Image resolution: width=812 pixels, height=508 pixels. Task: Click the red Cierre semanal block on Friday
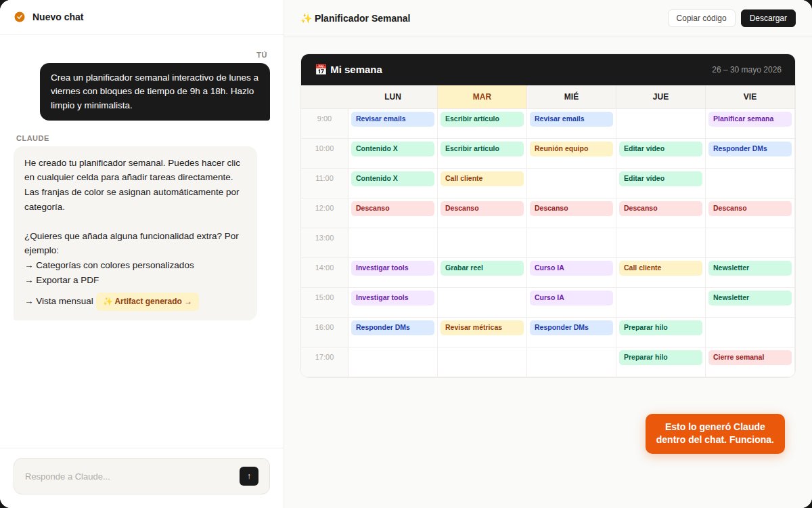coord(750,358)
